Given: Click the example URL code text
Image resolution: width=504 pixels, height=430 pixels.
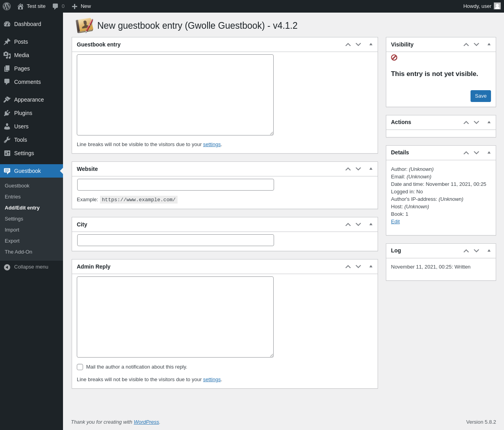Looking at the screenshot, I should tap(139, 200).
